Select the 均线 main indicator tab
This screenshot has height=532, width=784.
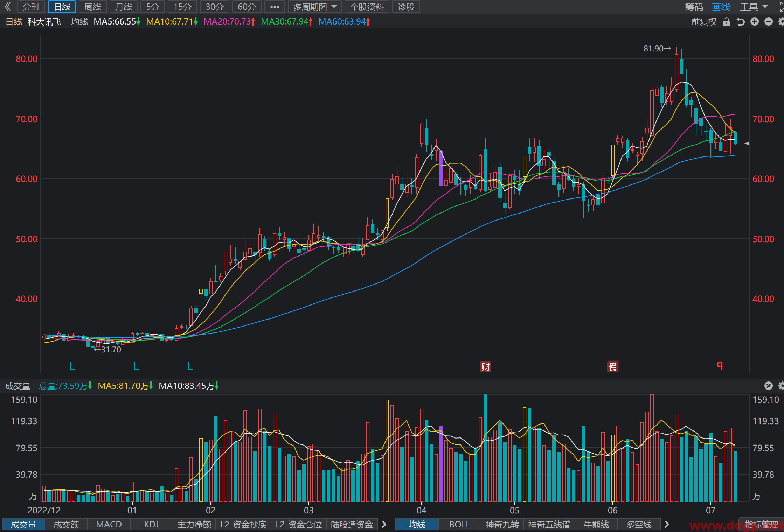click(x=417, y=525)
